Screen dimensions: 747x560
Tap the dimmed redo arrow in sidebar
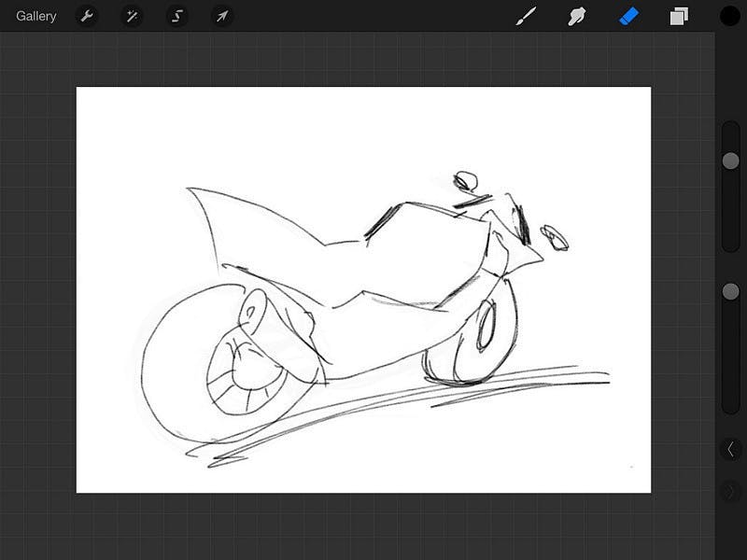[x=730, y=491]
